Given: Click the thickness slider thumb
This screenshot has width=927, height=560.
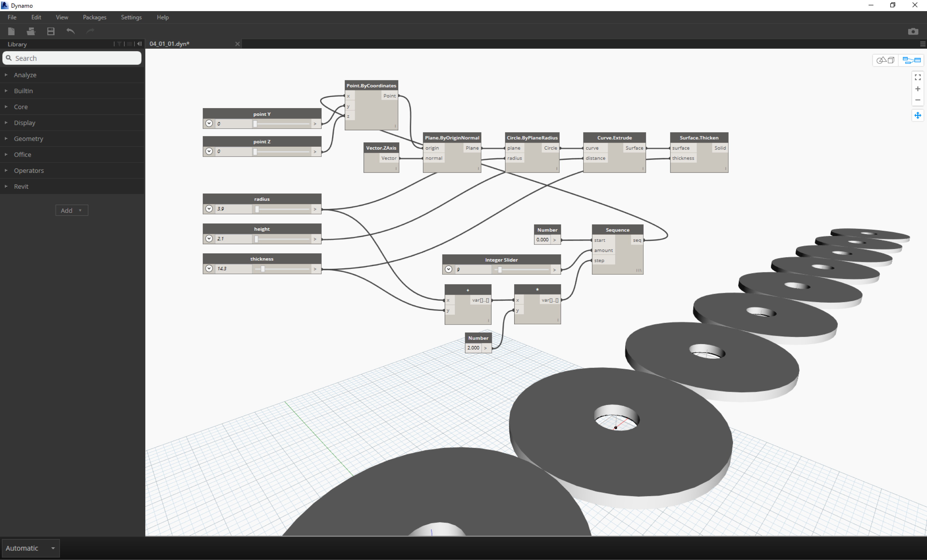Looking at the screenshot, I should (x=263, y=269).
